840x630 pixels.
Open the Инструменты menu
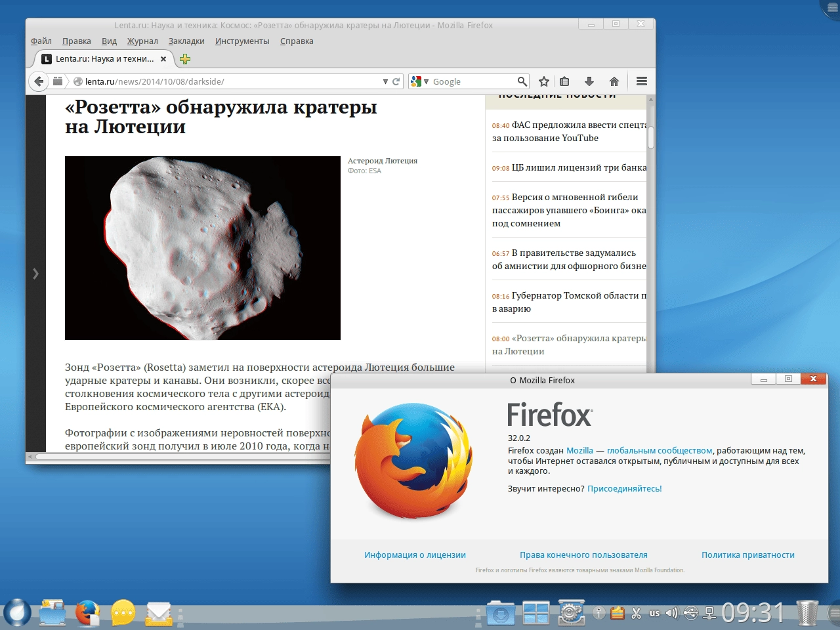pyautogui.click(x=242, y=41)
